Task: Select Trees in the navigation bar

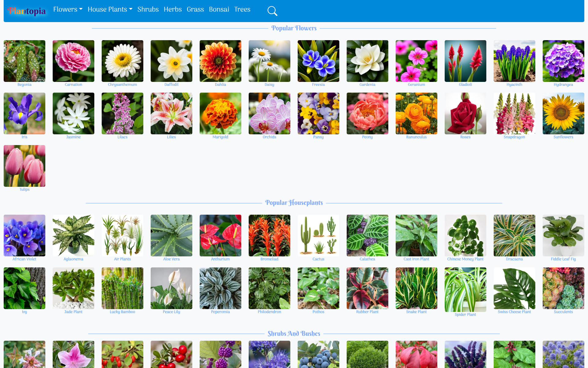Action: tap(242, 10)
